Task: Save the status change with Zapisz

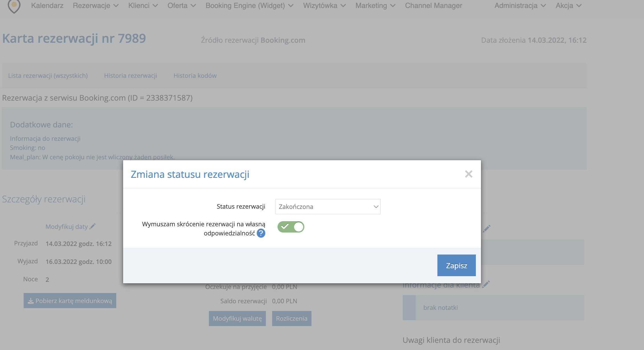Action: tap(456, 265)
